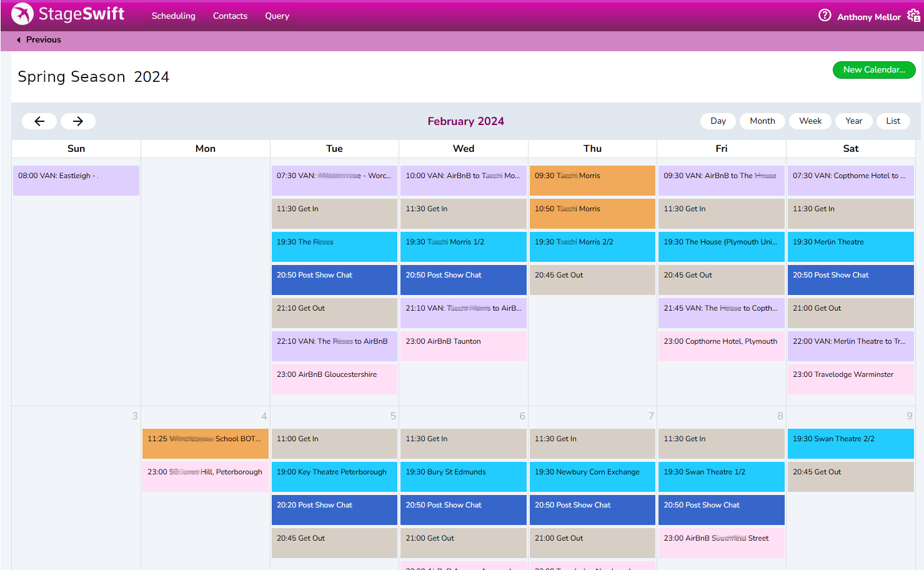Switch to Day view
This screenshot has width=924, height=570.
pyautogui.click(x=718, y=121)
